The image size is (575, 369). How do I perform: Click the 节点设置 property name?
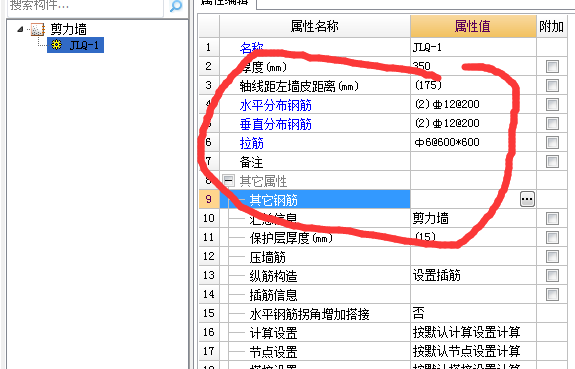coord(273,352)
